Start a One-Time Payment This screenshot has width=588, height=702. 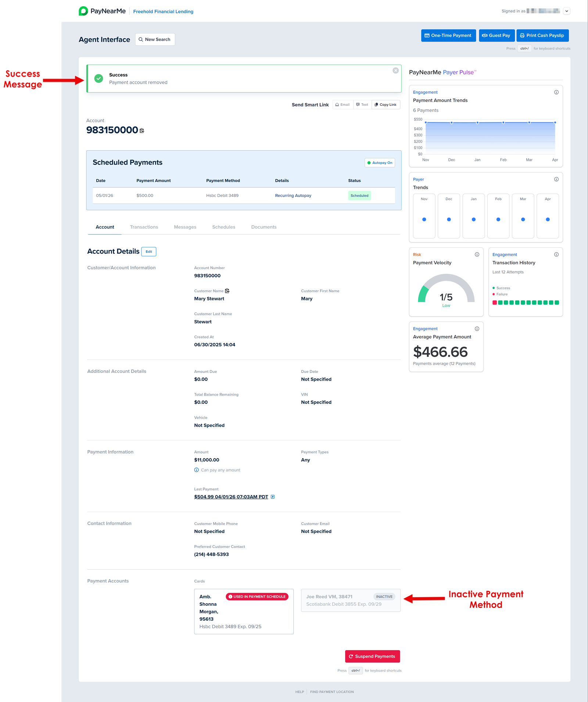[x=448, y=36]
